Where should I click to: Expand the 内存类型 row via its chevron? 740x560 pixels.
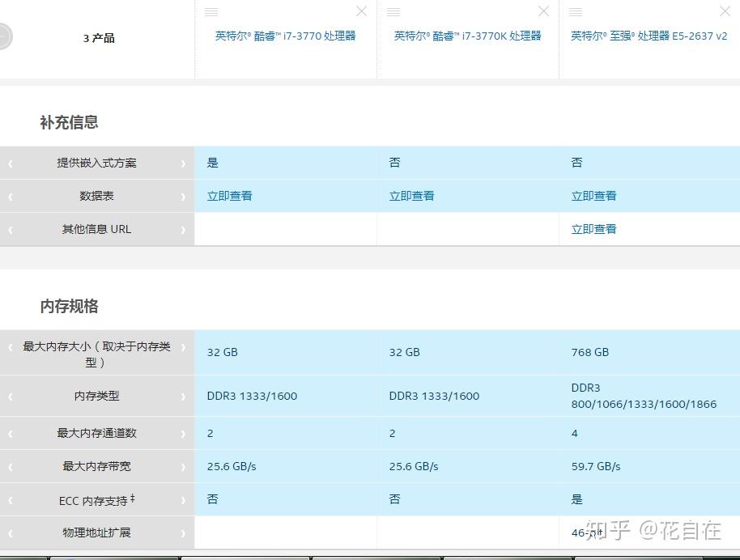[x=184, y=396]
